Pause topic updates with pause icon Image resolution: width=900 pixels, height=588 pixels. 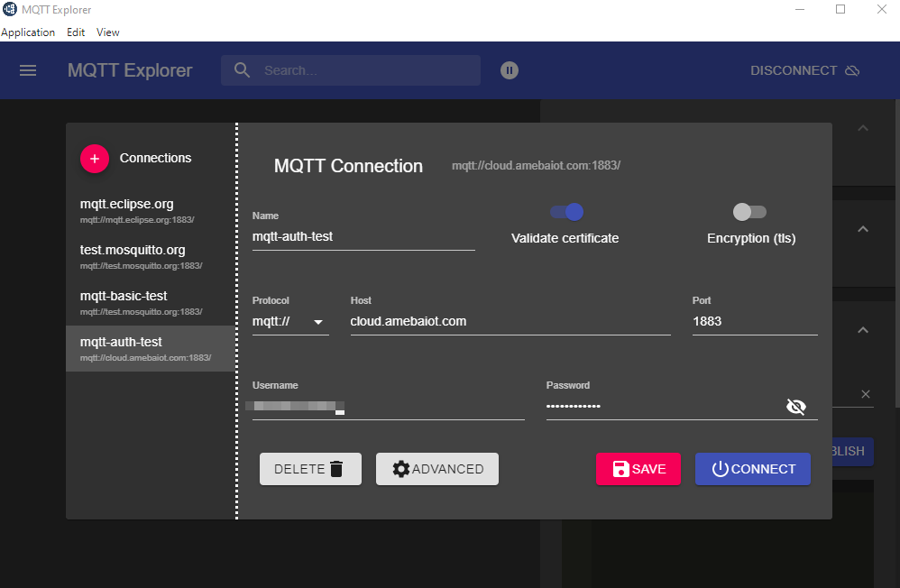coord(510,70)
